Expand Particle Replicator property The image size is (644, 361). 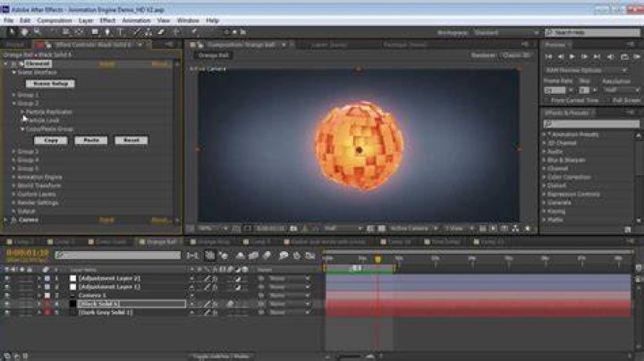pos(22,112)
